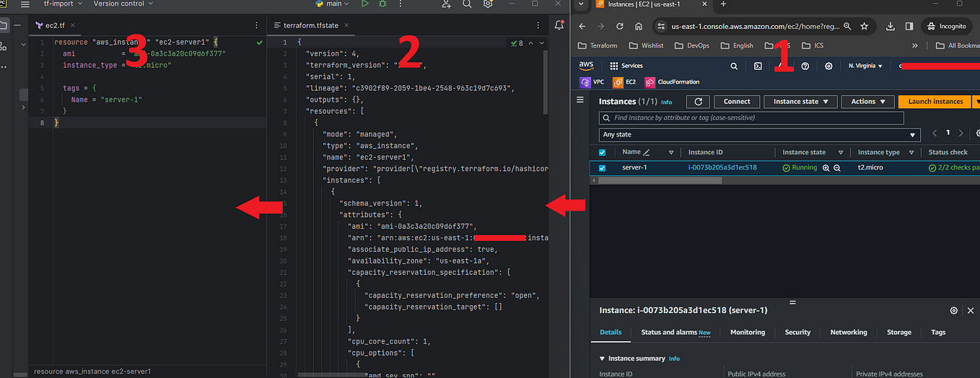Click the green inspection checkmark in ec2.tf
Screen dimensions: 980x378
coord(260,43)
